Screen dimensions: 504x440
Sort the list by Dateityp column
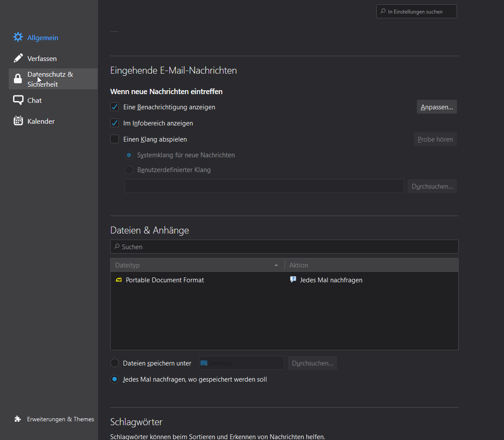point(196,265)
